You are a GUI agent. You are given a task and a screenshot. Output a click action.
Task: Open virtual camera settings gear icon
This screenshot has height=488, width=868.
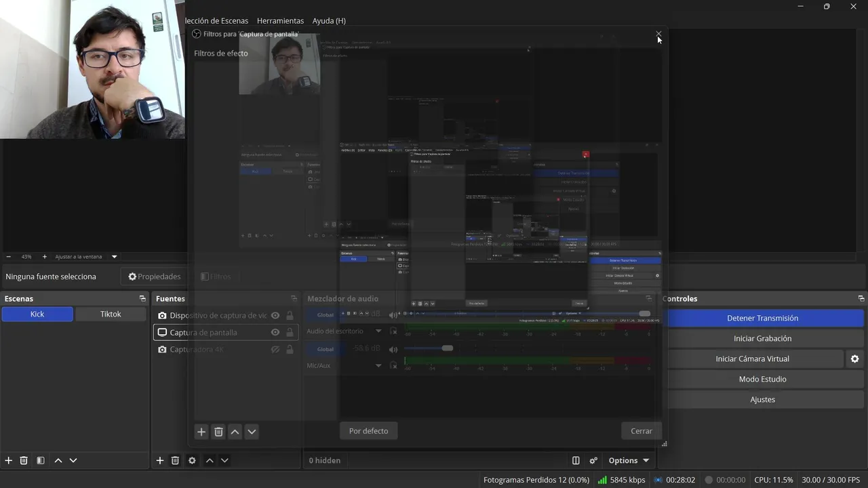[x=855, y=359]
